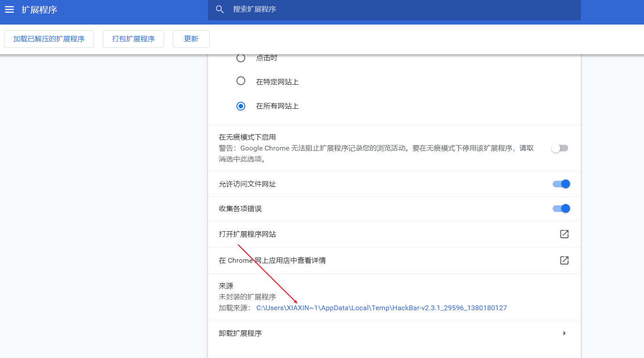Enable the 在无痕模式下启用 toggle
This screenshot has width=644, height=358.
(560, 148)
